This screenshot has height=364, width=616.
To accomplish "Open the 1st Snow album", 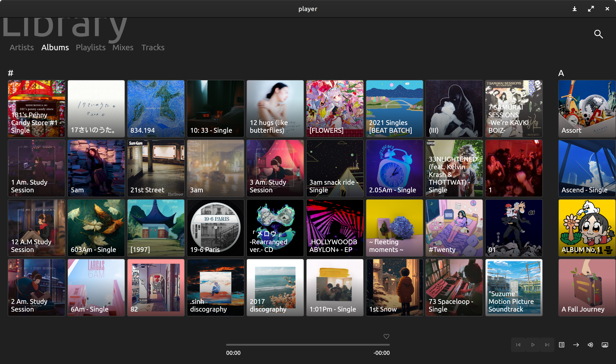I will (x=394, y=288).
